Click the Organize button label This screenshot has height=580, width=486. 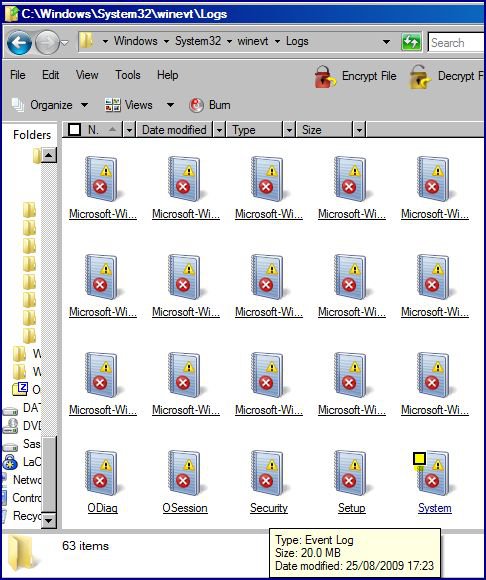51,105
